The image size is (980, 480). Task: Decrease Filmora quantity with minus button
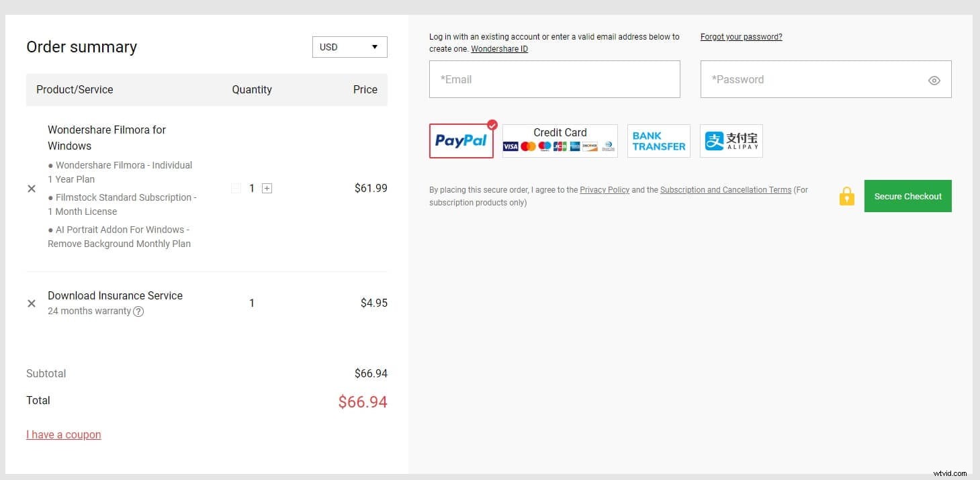236,189
